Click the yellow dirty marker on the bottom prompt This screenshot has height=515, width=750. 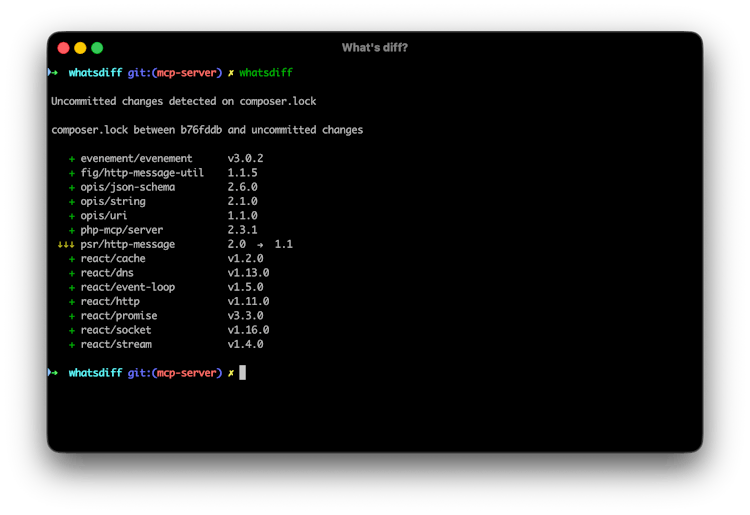tap(230, 373)
